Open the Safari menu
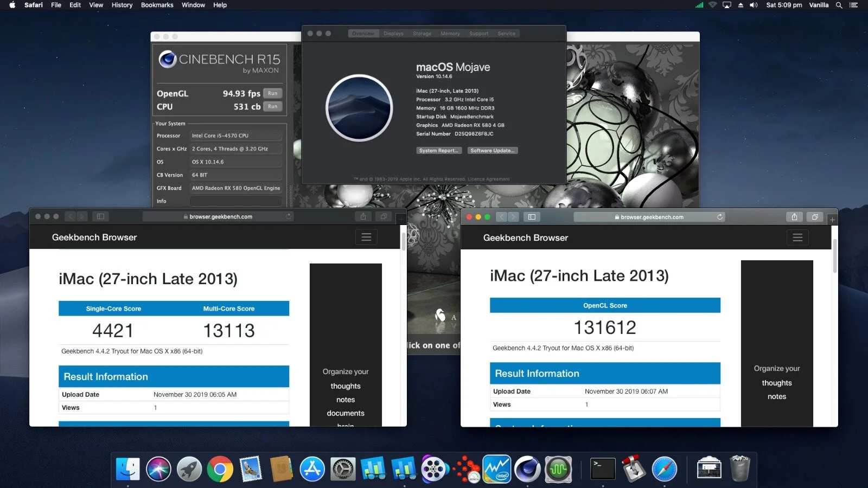Viewport: 868px width, 488px height. (34, 5)
